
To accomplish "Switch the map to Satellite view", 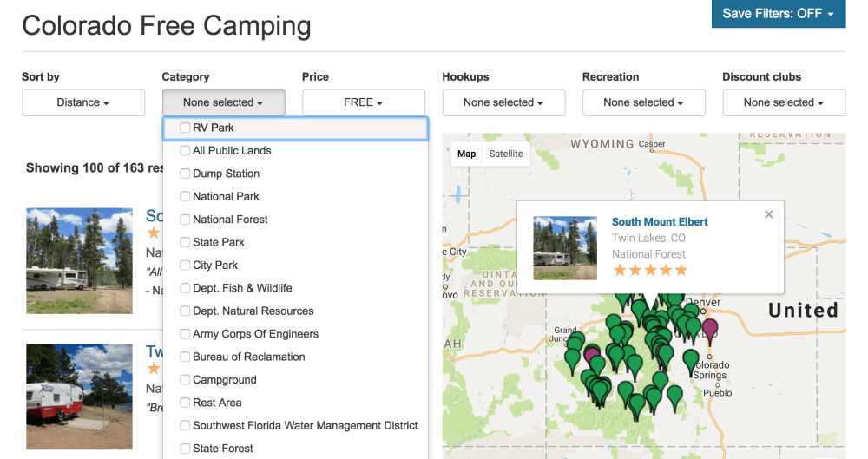I will pos(506,154).
